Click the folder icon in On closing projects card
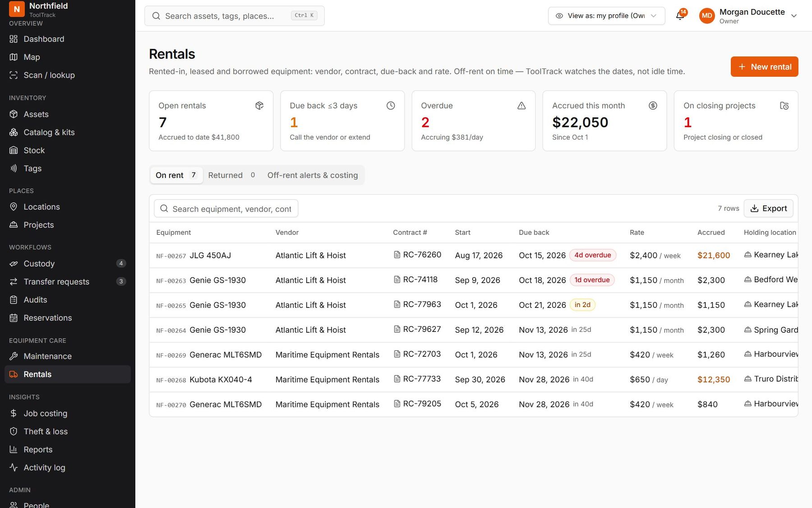The image size is (812, 508). point(784,106)
